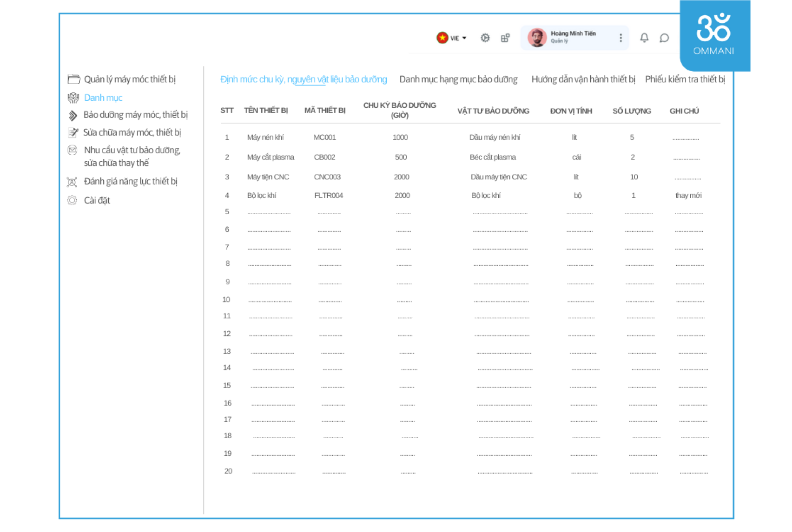Open the chat messages icon
This screenshot has width=792, height=532.
[664, 38]
